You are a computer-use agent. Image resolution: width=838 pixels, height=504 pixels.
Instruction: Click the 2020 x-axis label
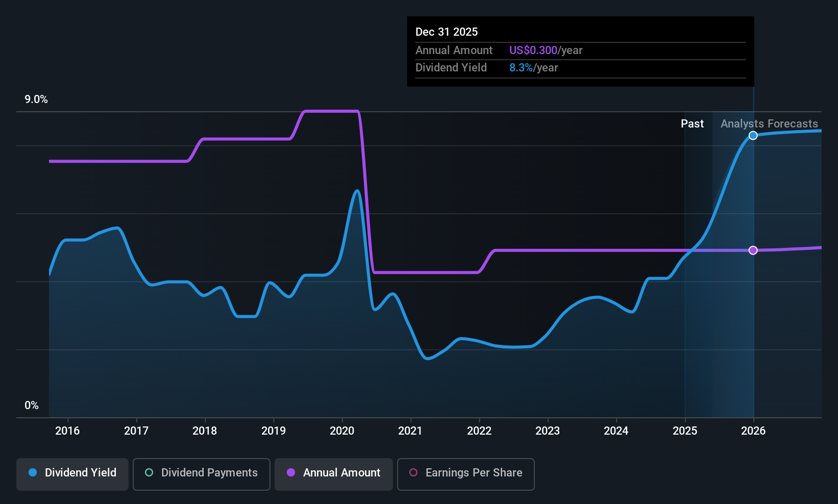coord(342,431)
